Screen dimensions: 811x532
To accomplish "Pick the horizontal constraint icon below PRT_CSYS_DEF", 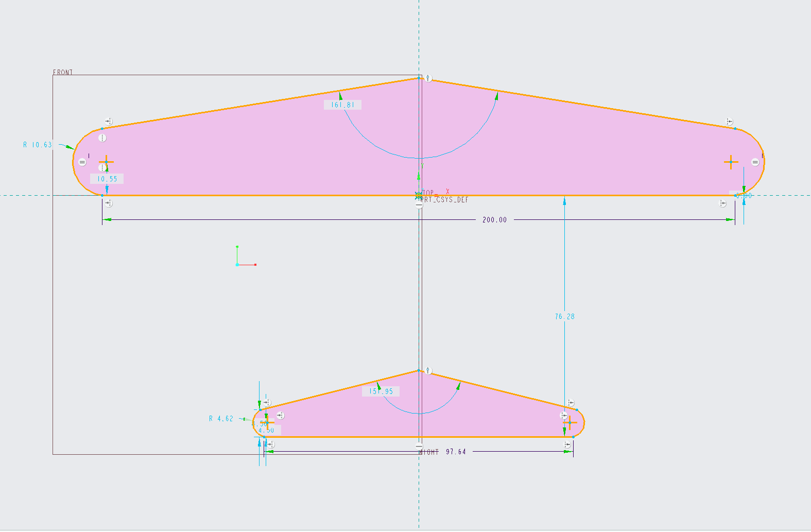I will (x=419, y=205).
